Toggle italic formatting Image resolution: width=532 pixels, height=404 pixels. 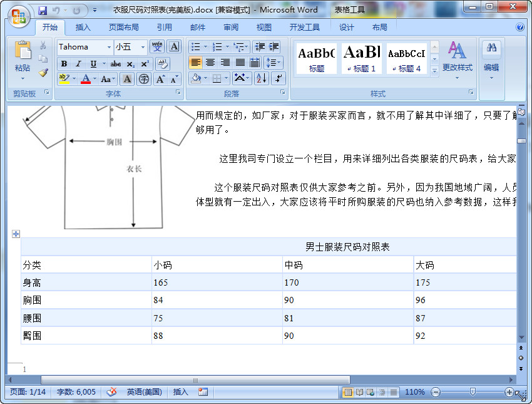[x=78, y=63]
